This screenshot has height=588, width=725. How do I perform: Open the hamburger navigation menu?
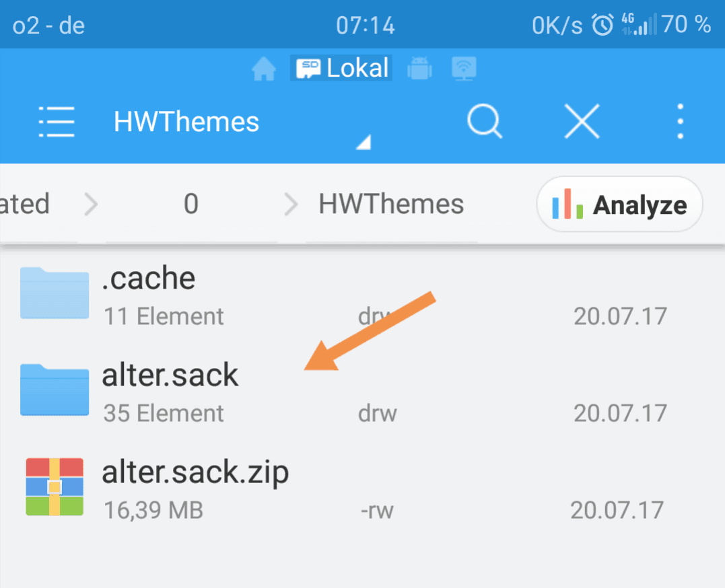click(57, 122)
